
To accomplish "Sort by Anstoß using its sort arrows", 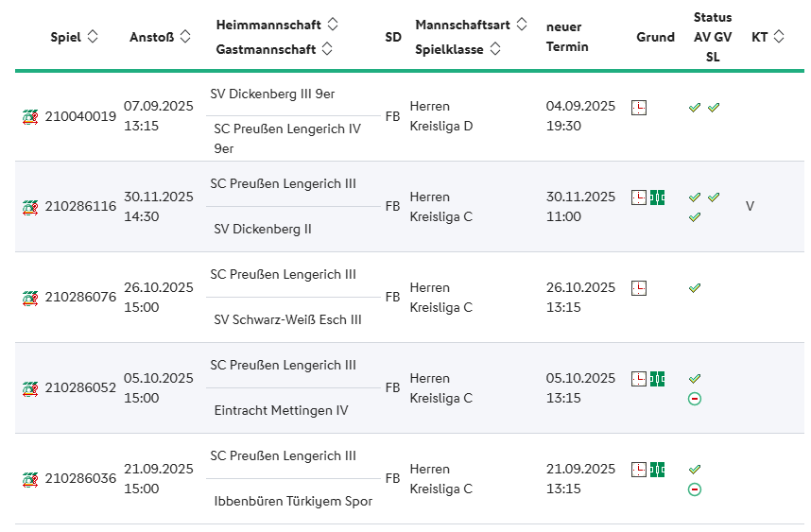I will 185,37.
